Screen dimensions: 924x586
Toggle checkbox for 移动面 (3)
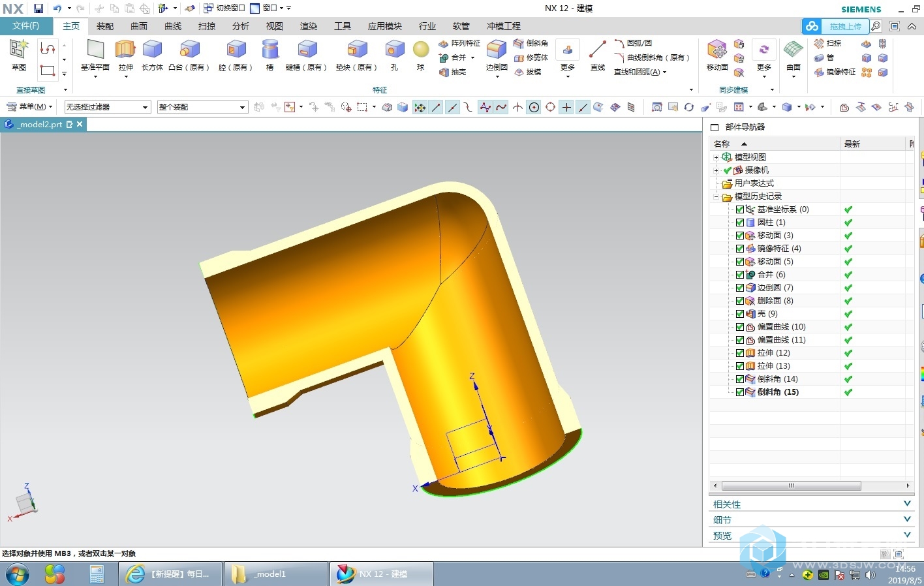click(740, 236)
